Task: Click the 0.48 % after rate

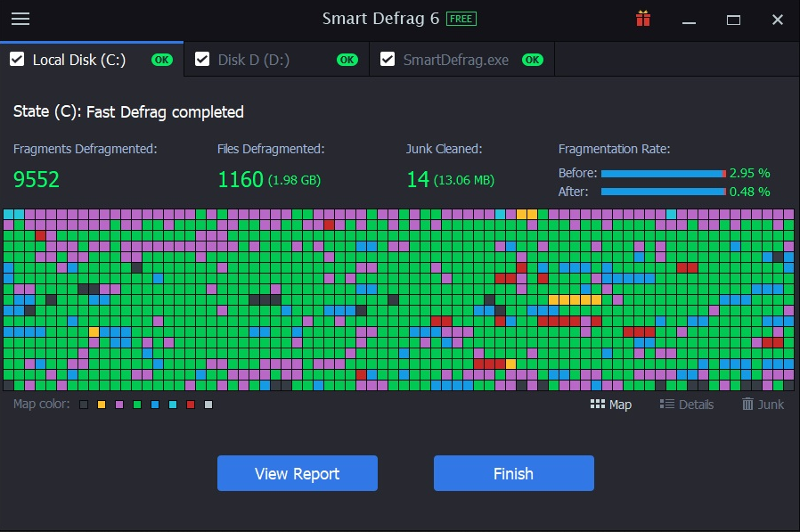Action: click(x=749, y=192)
